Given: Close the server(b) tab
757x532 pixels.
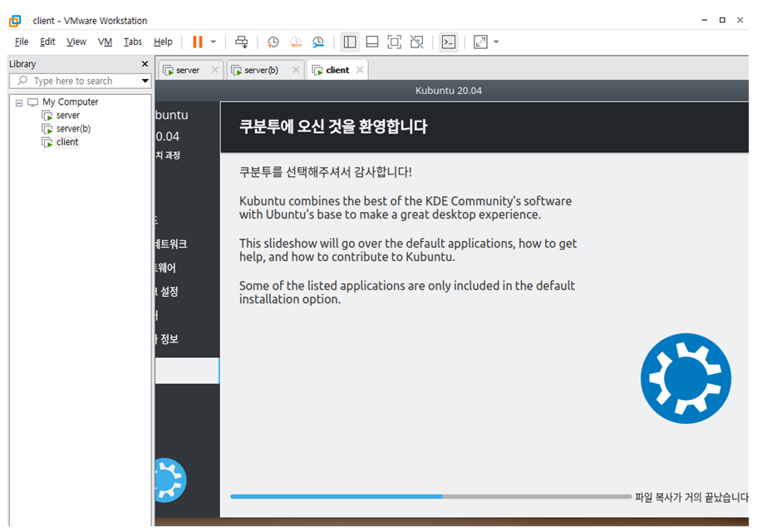Looking at the screenshot, I should click(296, 70).
